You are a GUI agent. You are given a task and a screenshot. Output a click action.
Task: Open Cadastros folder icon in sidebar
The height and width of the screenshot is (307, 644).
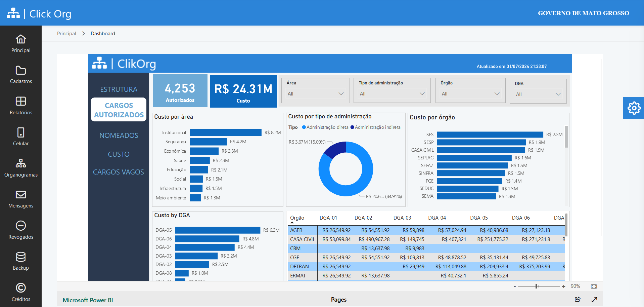point(21,70)
